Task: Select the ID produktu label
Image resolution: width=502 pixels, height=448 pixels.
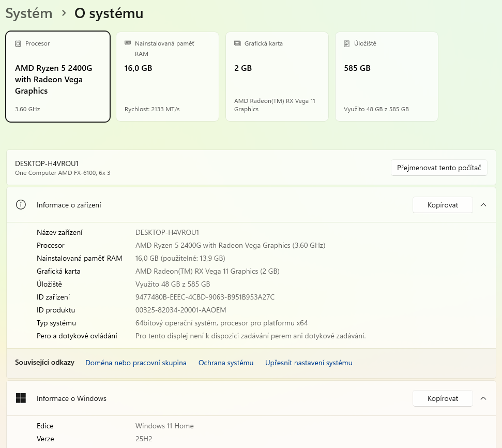Action: (x=56, y=310)
